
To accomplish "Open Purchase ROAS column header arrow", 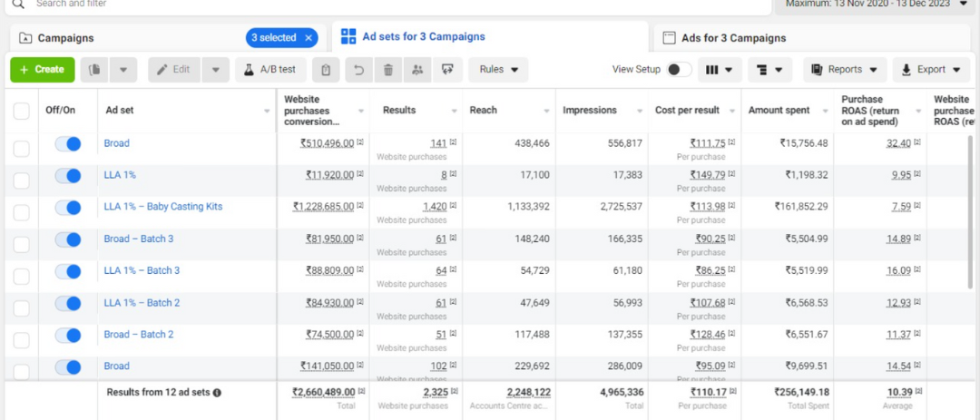I will [x=918, y=111].
